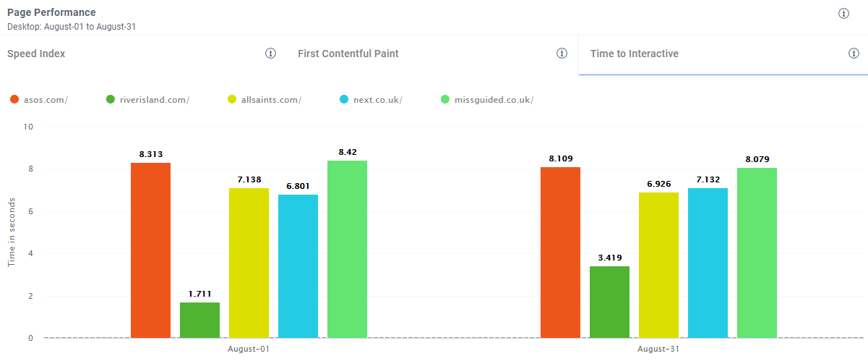Click the First Contentful Paint info icon
This screenshot has height=364, width=868.
[562, 54]
